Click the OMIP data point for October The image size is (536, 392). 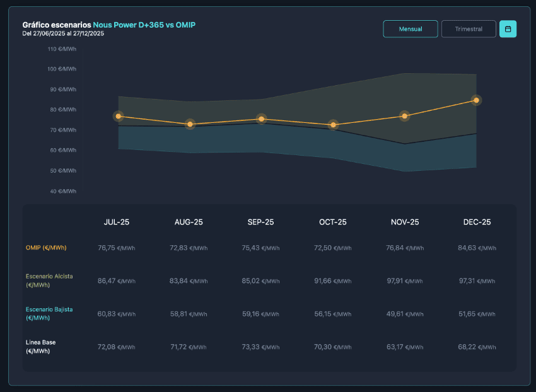(x=333, y=125)
